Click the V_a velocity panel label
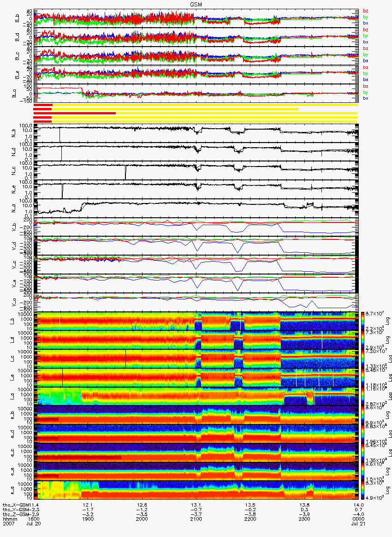This screenshot has height=537, width=392. click(14, 302)
